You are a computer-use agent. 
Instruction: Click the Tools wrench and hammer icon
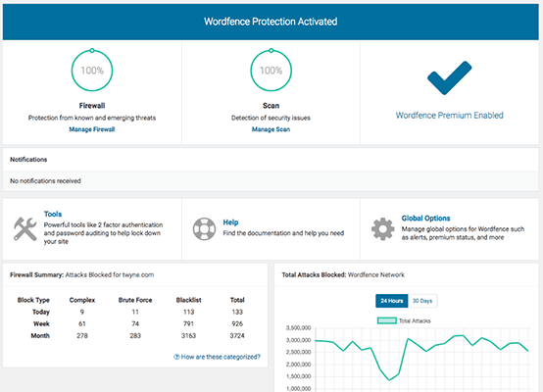point(25,228)
